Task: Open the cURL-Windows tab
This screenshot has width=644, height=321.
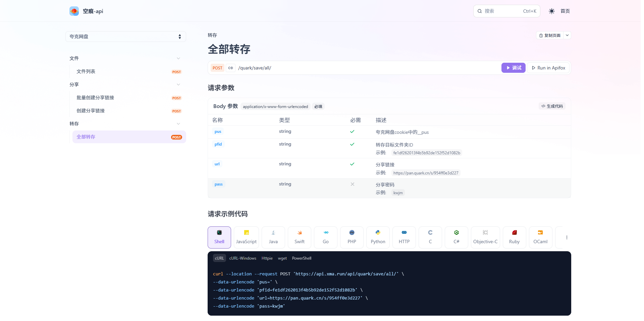Action: tap(243, 258)
